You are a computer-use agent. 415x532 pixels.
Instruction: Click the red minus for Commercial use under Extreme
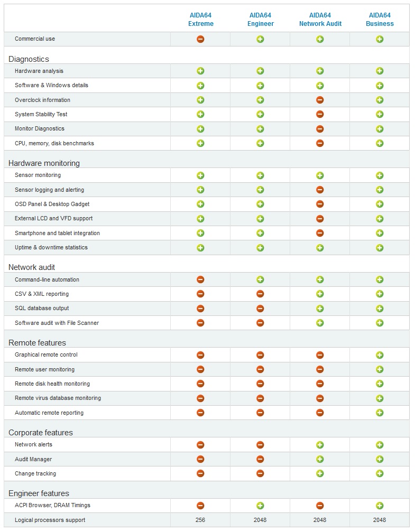pyautogui.click(x=200, y=39)
